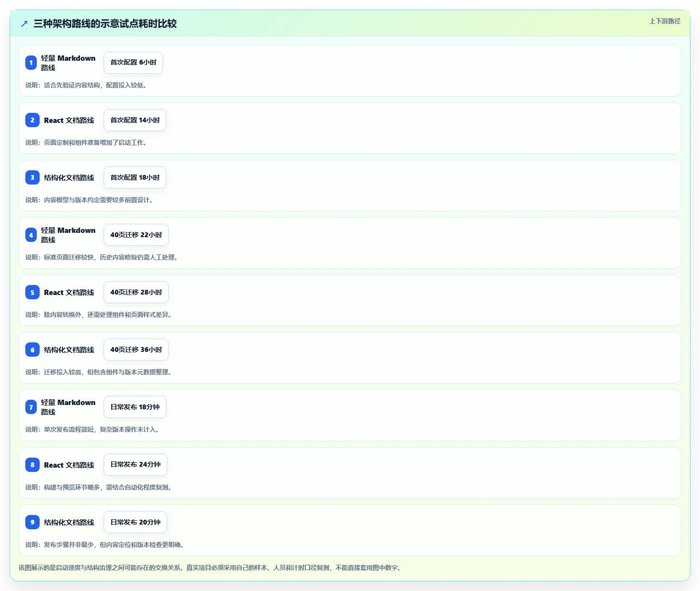Click the title 三种架构路线的示意试点耗时比较
The image size is (700, 591).
[105, 23]
